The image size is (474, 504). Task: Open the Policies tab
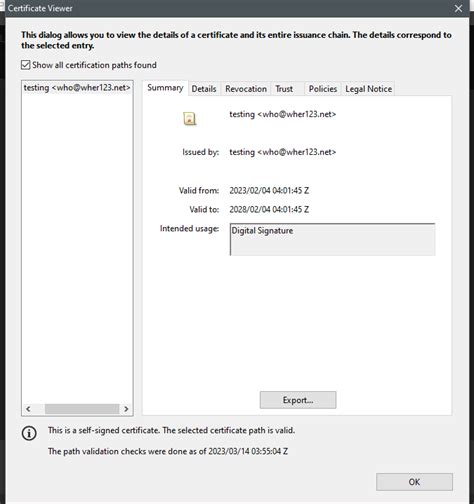323,89
